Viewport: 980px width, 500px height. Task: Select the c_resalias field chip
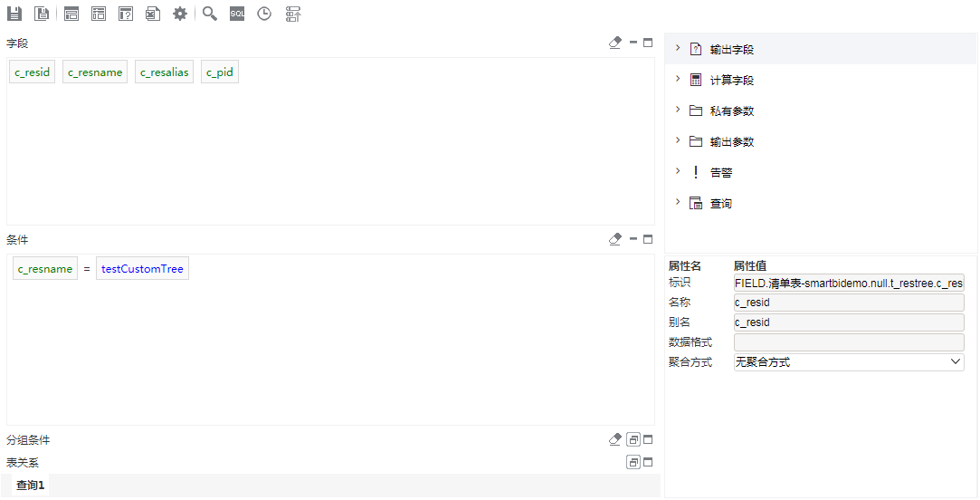(165, 72)
